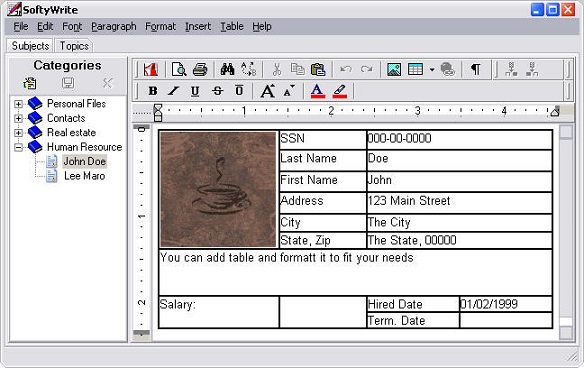Open the John Doe document
584x368 pixels.
point(85,161)
